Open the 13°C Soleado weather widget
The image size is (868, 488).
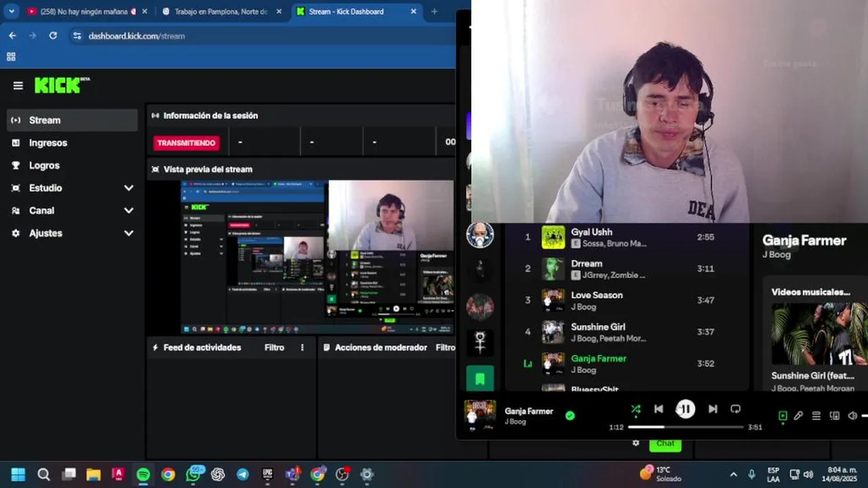(662, 474)
